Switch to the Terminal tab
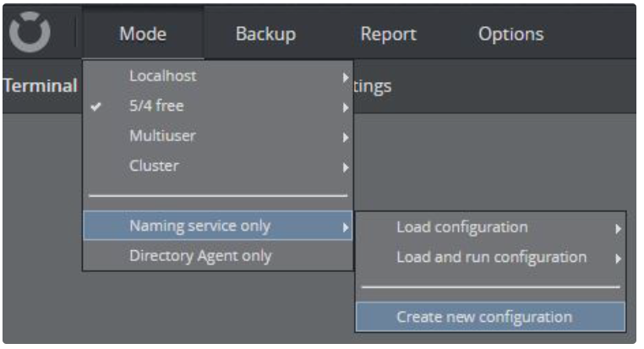This screenshot has width=644, height=349. pyautogui.click(x=41, y=86)
